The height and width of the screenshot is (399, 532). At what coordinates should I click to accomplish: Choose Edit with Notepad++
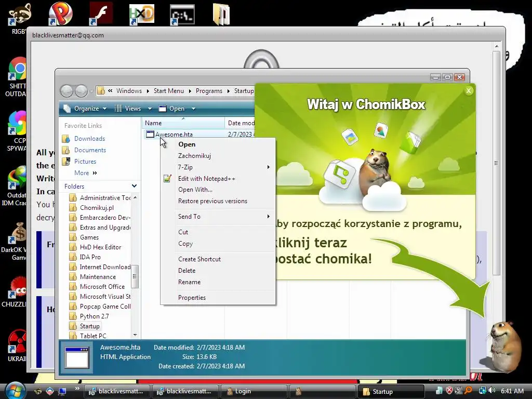(x=218, y=179)
